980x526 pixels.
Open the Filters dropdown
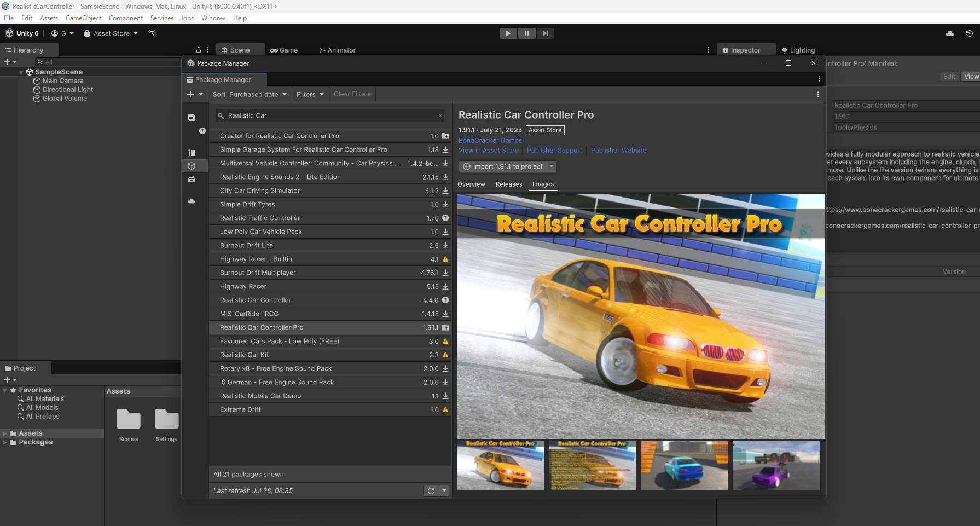[x=310, y=94]
